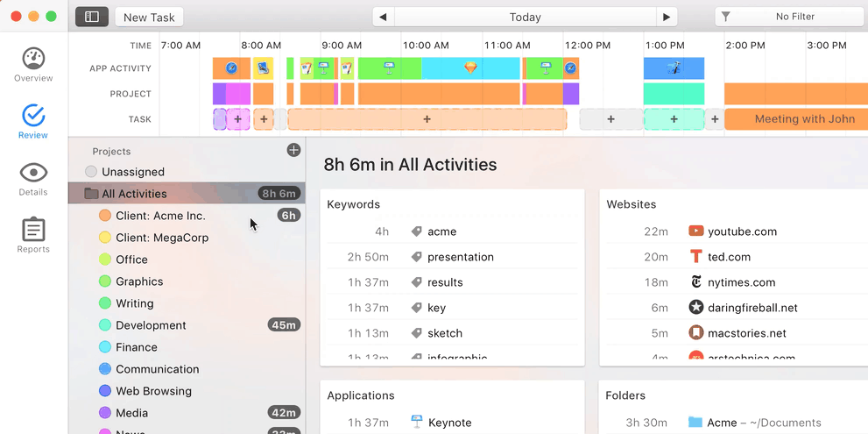Open the Overview gauge icon
This screenshot has height=434, width=868.
[34, 58]
